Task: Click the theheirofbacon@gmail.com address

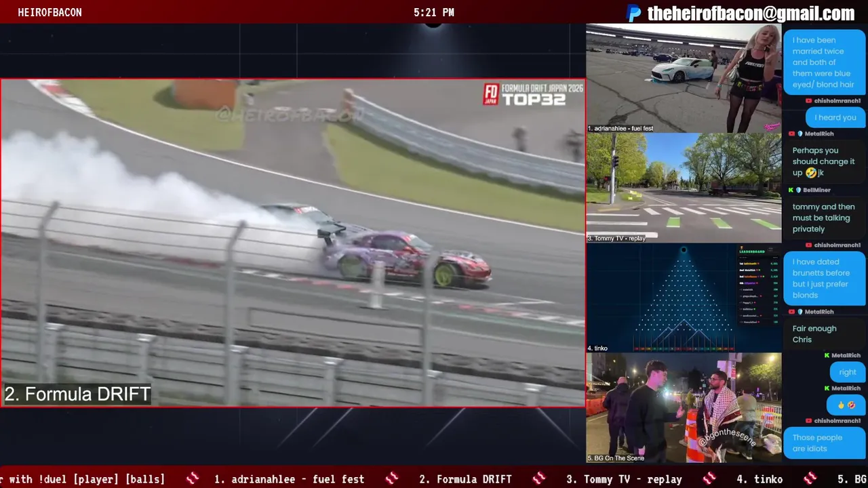Action: (751, 13)
